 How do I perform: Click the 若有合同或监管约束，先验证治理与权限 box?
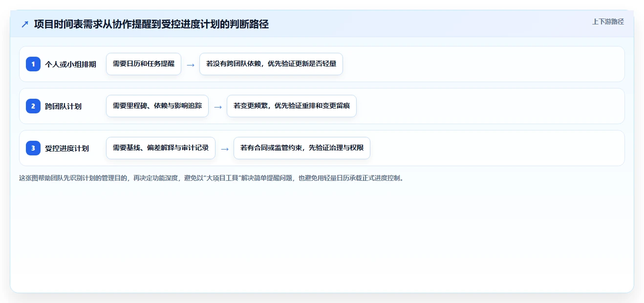tap(302, 148)
